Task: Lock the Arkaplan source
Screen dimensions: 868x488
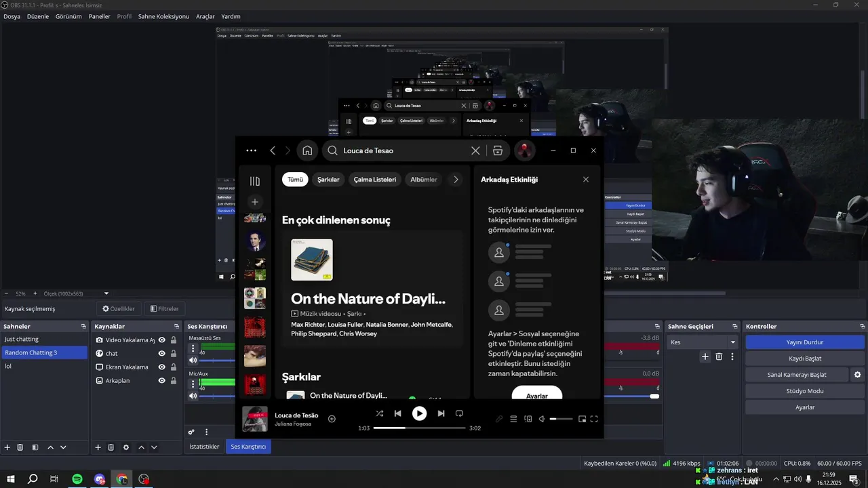Action: [x=174, y=381]
